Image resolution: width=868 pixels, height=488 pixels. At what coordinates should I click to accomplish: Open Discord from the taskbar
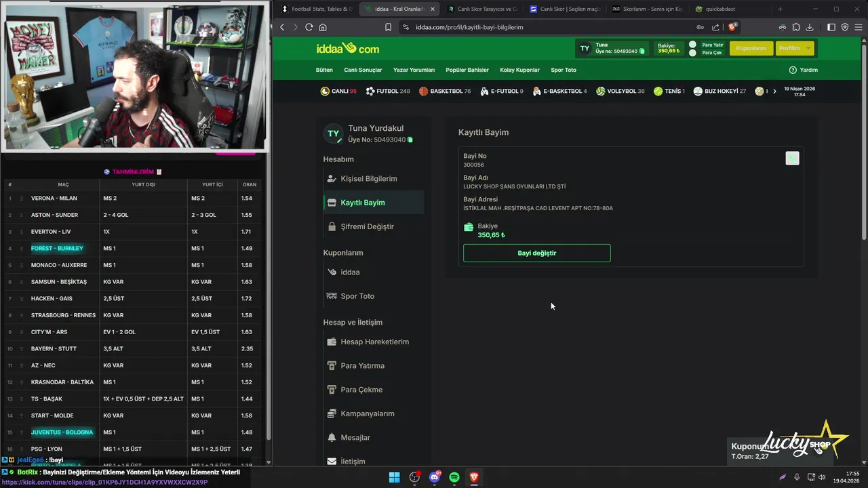435,477
